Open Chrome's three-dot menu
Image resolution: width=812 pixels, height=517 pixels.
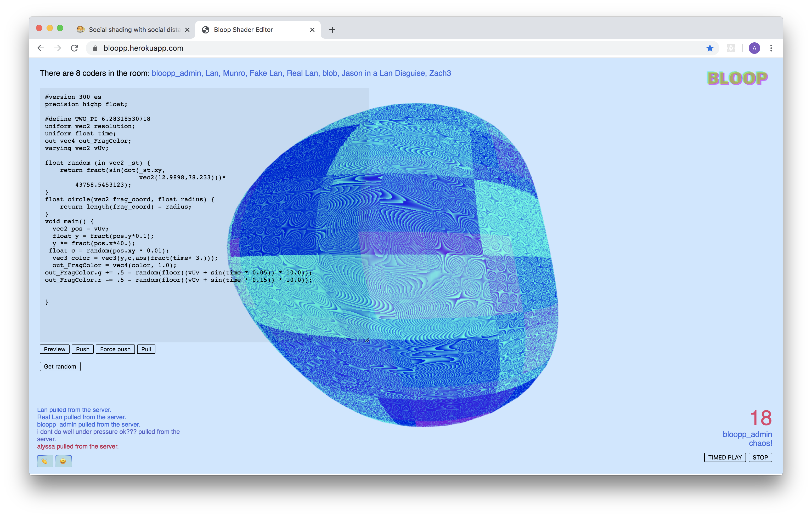pyautogui.click(x=771, y=48)
